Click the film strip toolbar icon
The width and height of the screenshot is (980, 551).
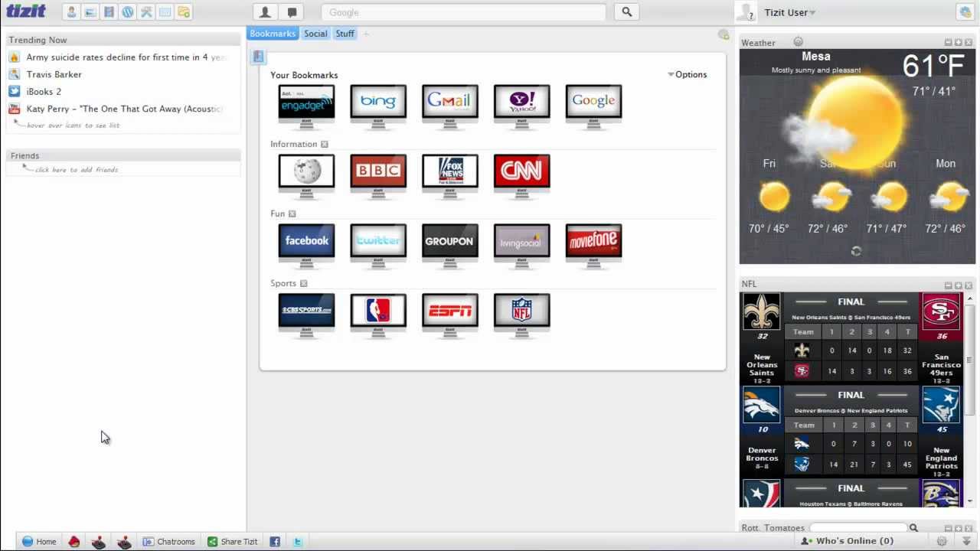[109, 12]
